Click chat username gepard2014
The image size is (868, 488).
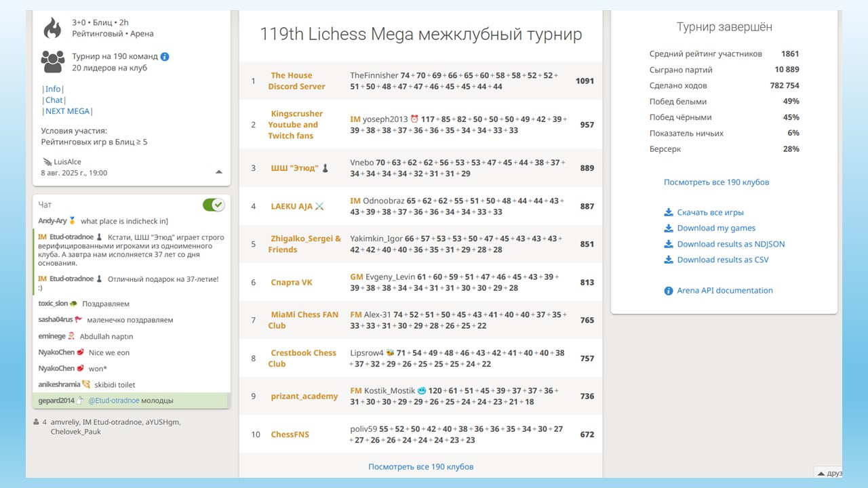click(x=56, y=401)
